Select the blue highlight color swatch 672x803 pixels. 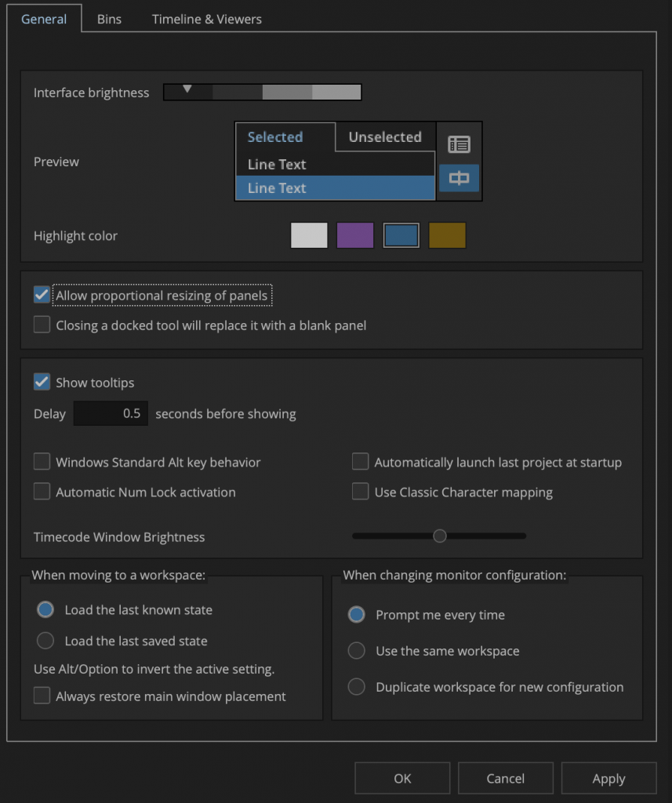401,235
